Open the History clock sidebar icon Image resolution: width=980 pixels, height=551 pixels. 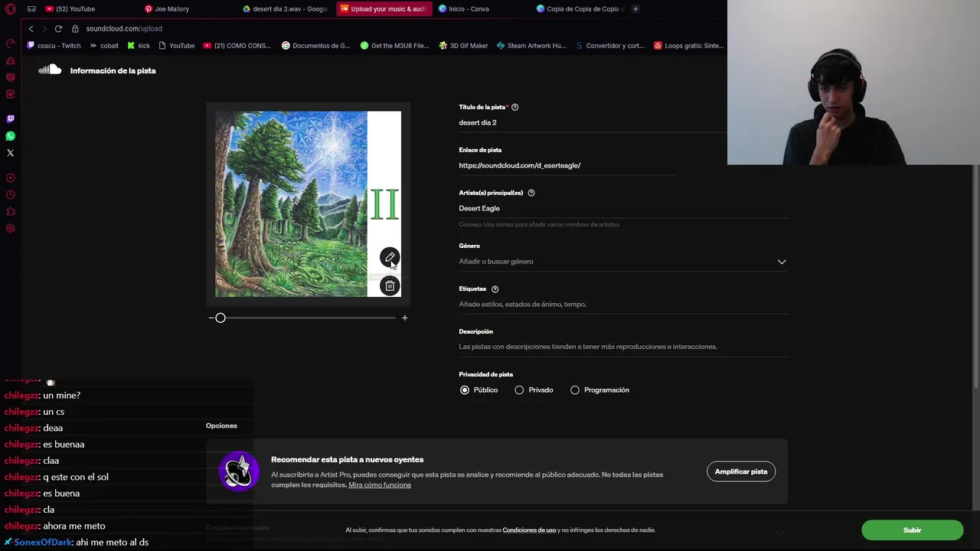[10, 194]
